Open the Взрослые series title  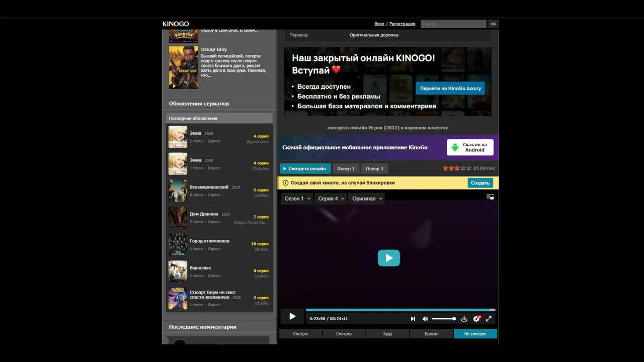pyautogui.click(x=200, y=268)
